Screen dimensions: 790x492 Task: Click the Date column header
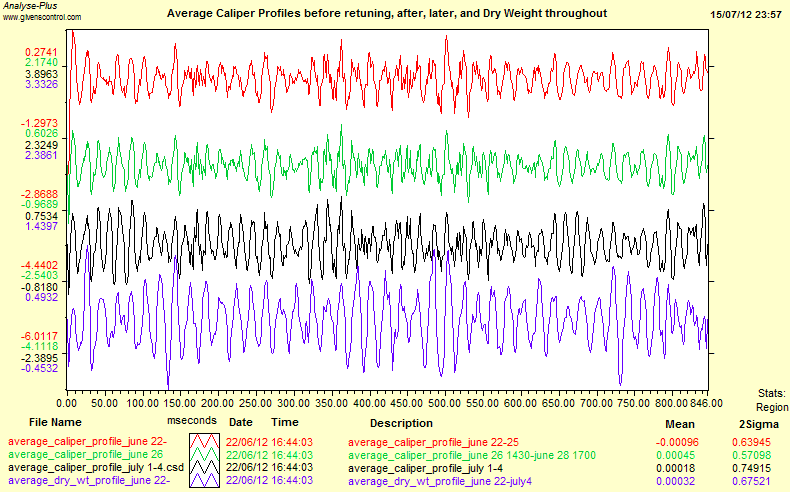tap(240, 423)
